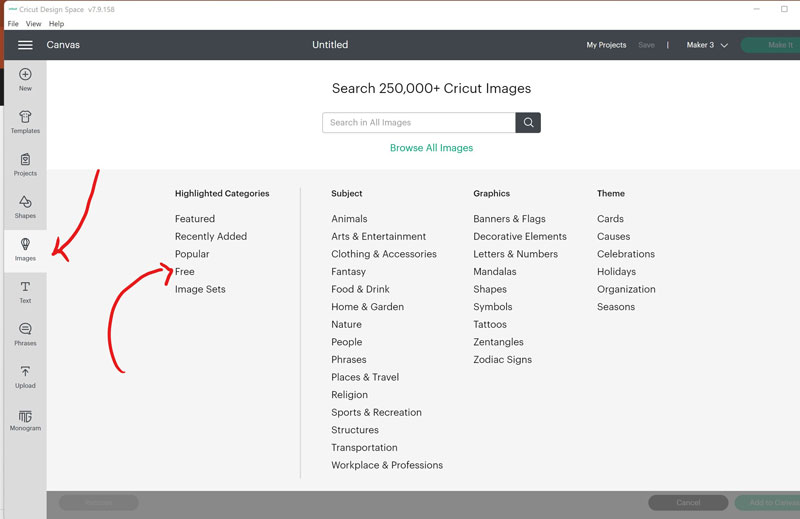Open the Templates panel
Screen dimensions: 800x519
pyautogui.click(x=25, y=122)
